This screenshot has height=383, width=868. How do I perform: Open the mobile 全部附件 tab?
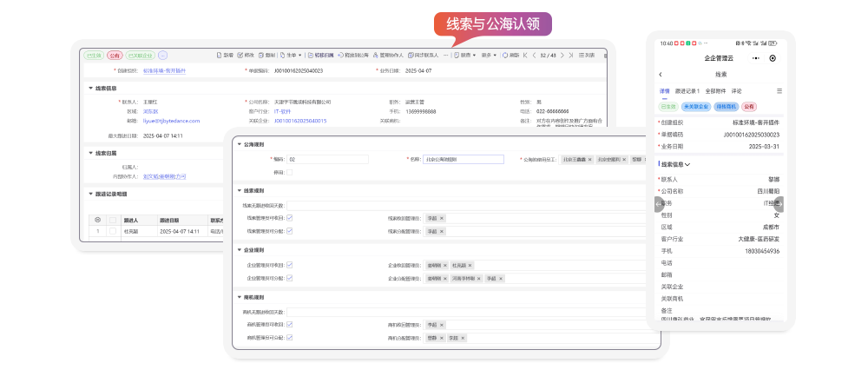715,90
